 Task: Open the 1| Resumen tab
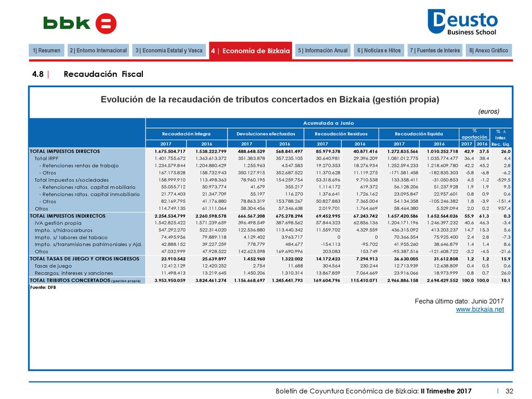(46, 50)
